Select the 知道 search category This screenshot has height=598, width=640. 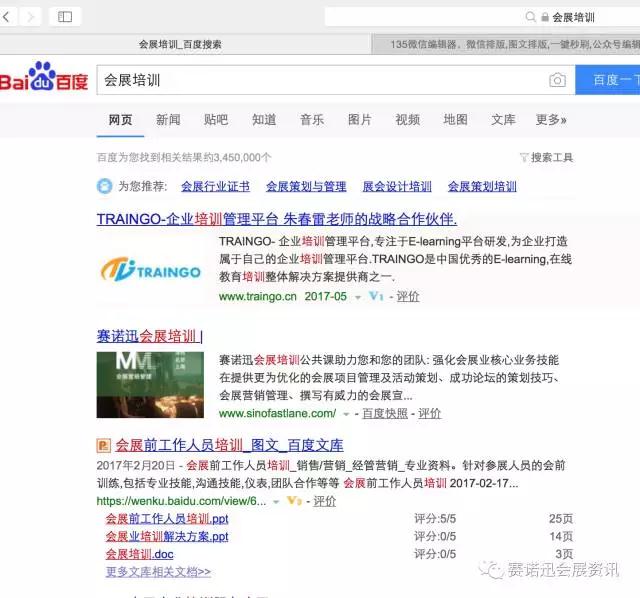coord(264,120)
